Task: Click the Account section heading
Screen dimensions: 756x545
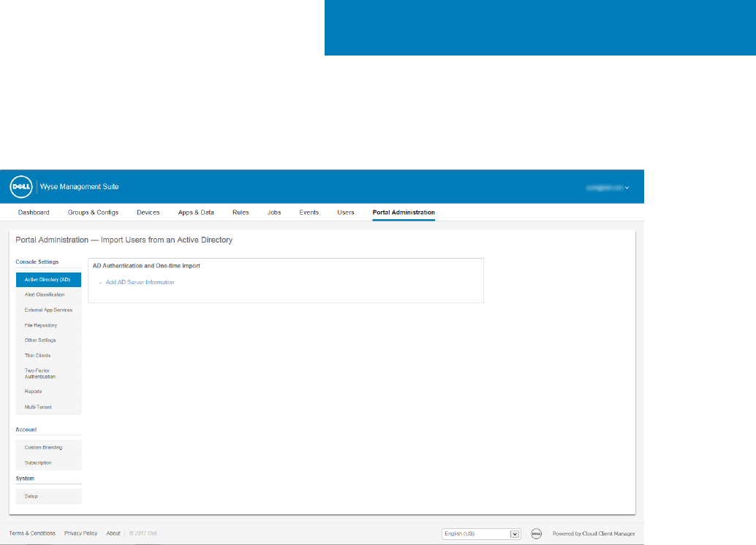Action: coord(26,430)
